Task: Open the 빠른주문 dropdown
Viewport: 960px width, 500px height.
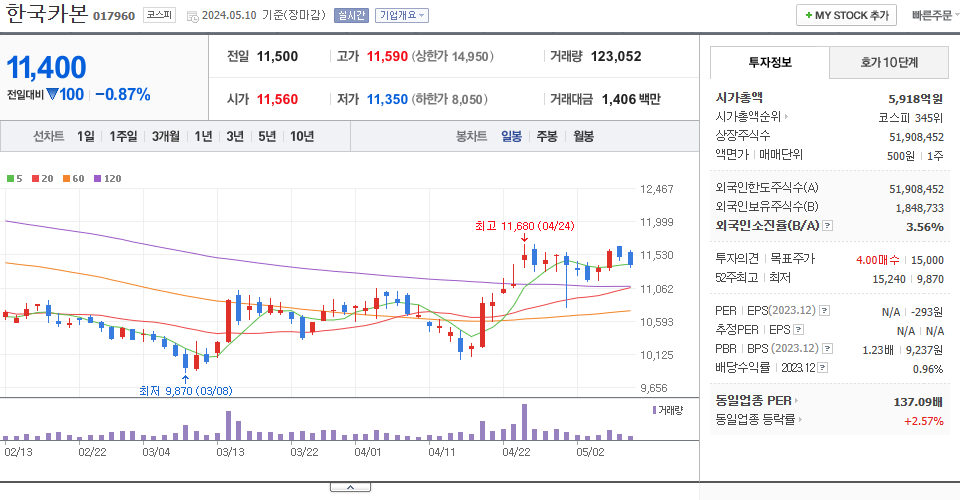Action: (935, 15)
